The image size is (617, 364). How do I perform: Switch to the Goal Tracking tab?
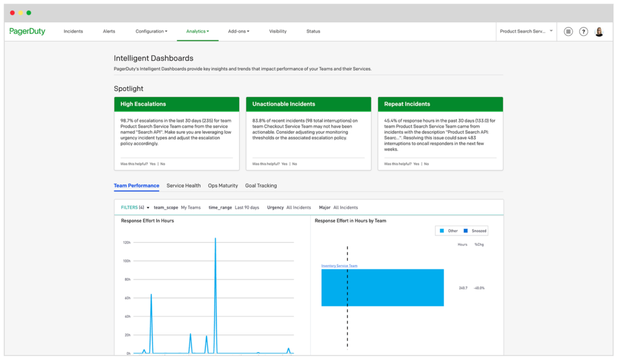click(x=261, y=186)
